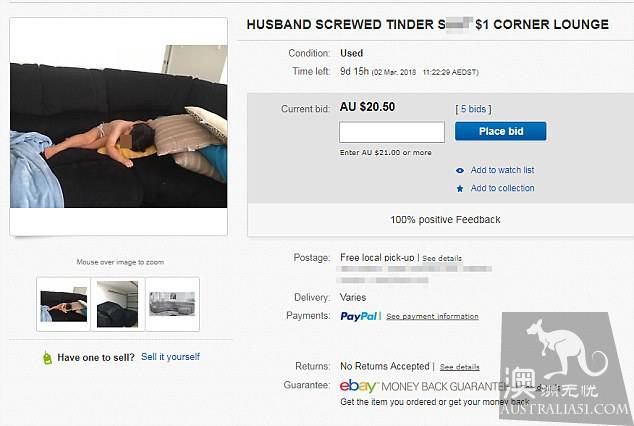The image size is (634, 426).
Task: Add item to collection
Action: click(502, 188)
